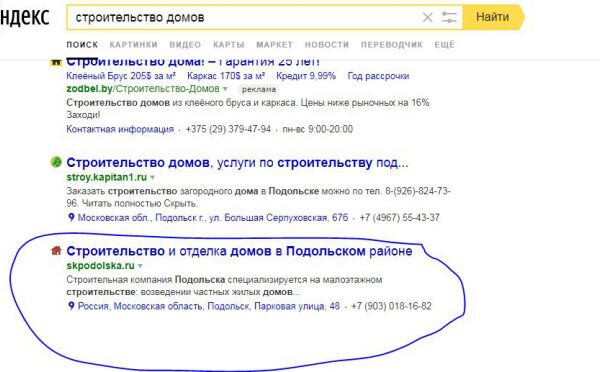The image size is (600, 372).
Task: Click the red house favicon of skpodolska.ru
Action: (56, 250)
